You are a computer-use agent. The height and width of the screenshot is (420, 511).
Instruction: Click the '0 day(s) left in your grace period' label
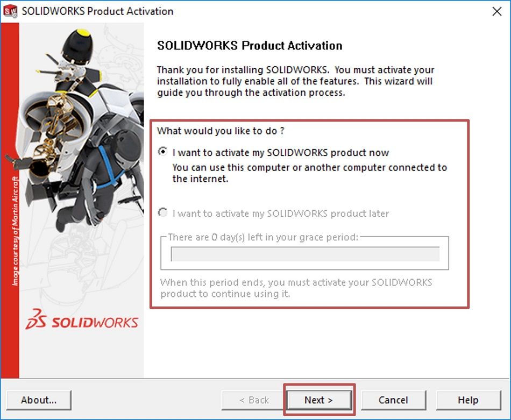263,237
